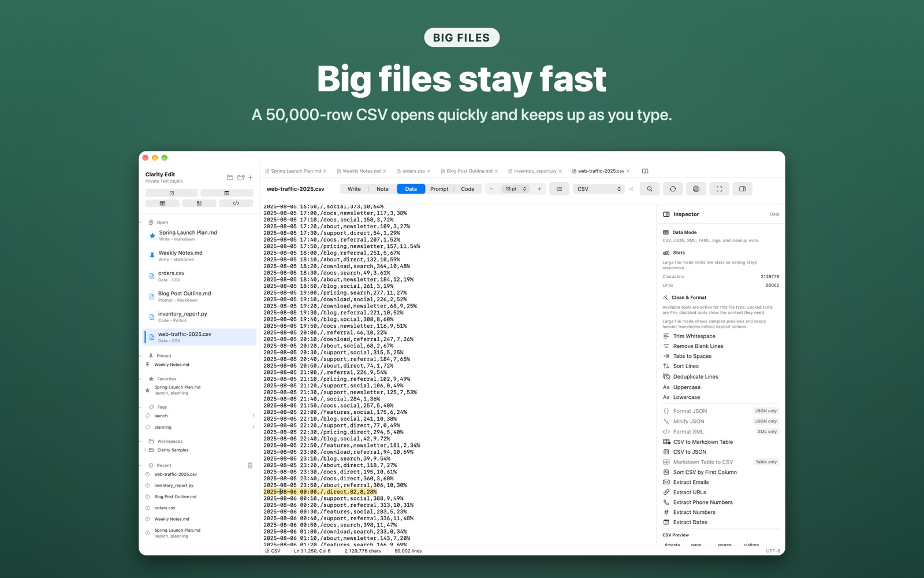Decrease font size with the minus button

click(491, 189)
